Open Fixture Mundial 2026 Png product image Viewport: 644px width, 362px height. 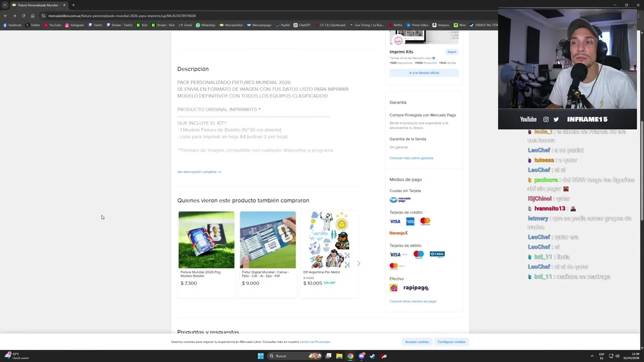[206, 240]
